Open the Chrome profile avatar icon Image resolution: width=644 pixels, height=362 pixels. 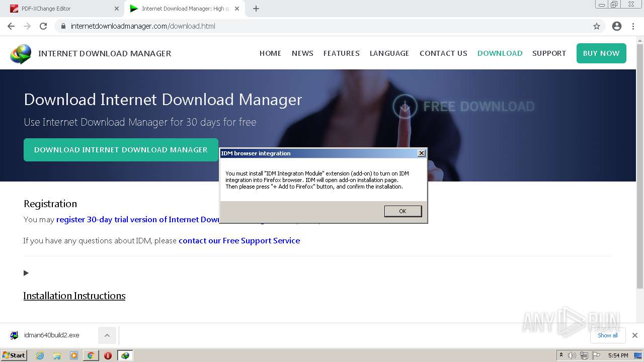(x=617, y=26)
